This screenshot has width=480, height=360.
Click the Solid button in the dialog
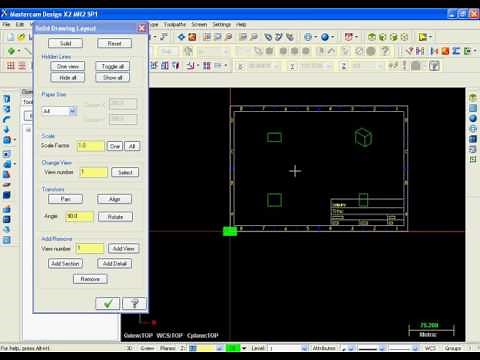tap(65, 43)
